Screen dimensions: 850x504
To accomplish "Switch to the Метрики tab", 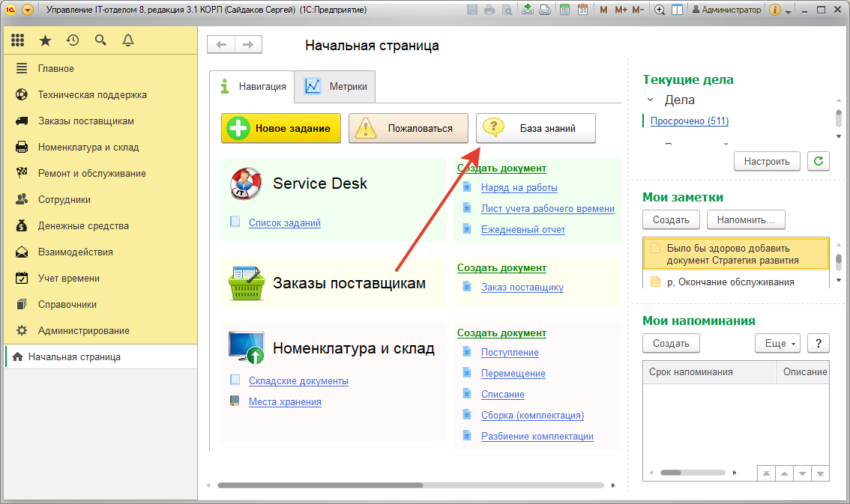I will click(x=335, y=87).
